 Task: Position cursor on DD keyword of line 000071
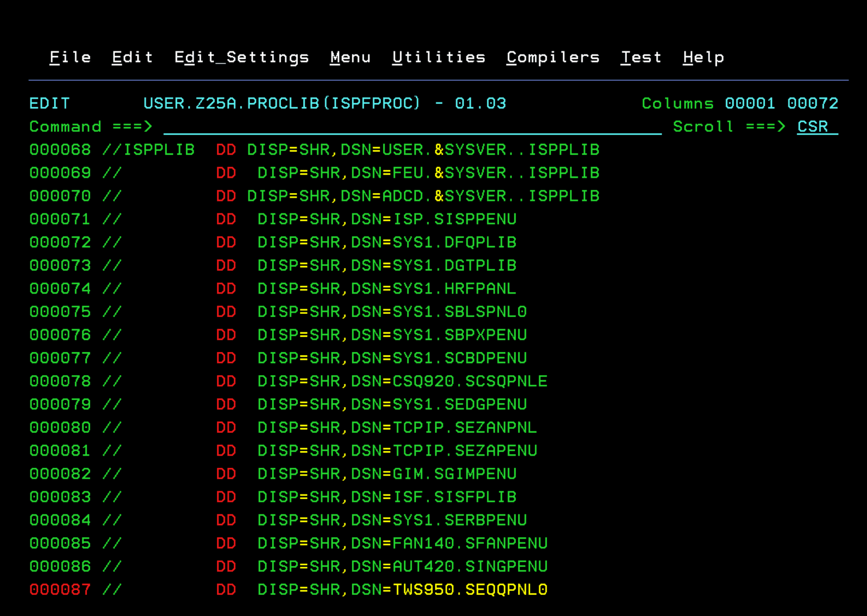click(226, 219)
